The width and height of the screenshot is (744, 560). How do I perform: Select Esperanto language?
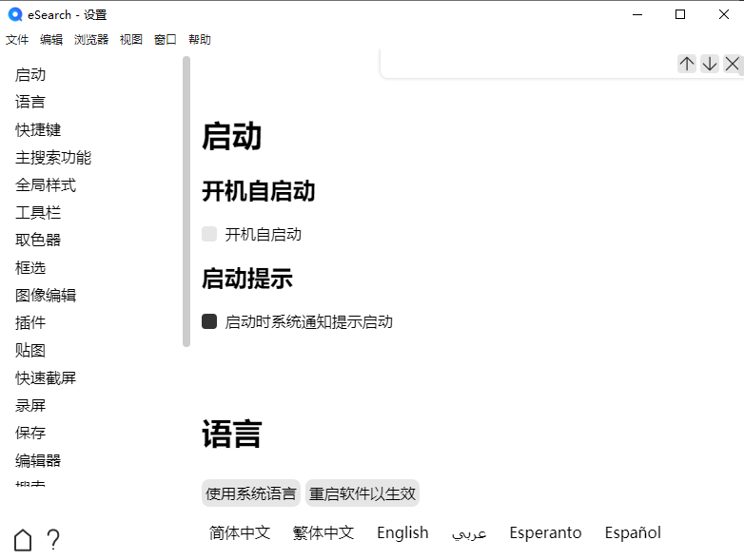(x=546, y=533)
